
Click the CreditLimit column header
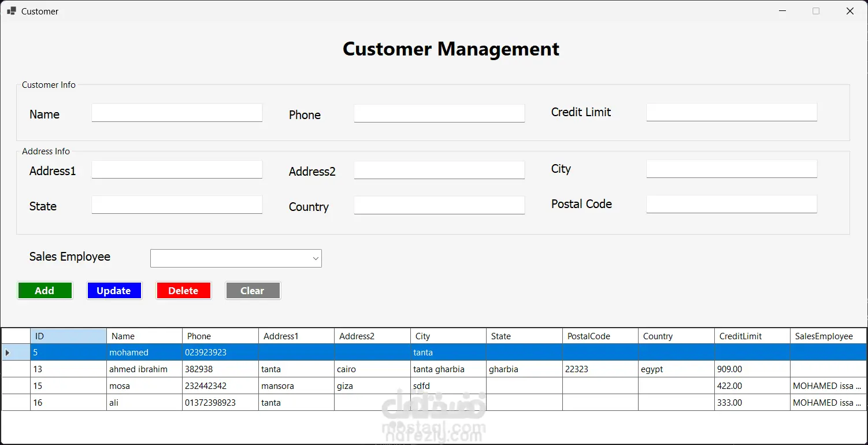tap(752, 336)
